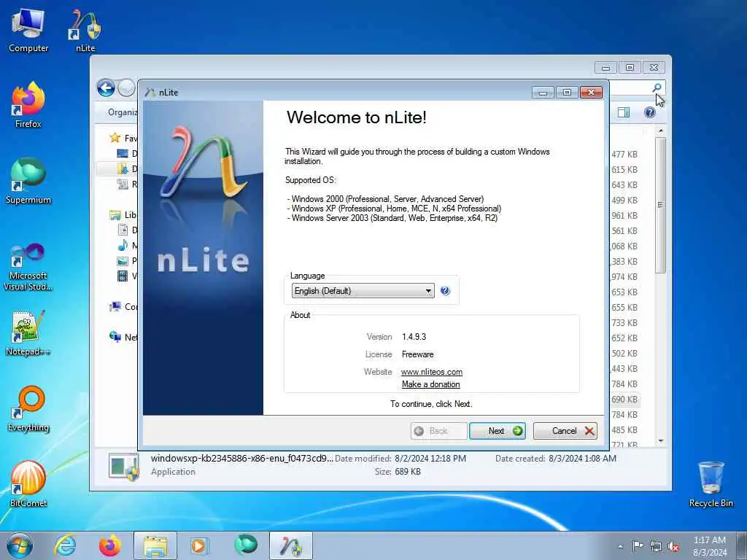
Task: Launch Internet Explorer from the taskbar
Action: click(x=65, y=545)
